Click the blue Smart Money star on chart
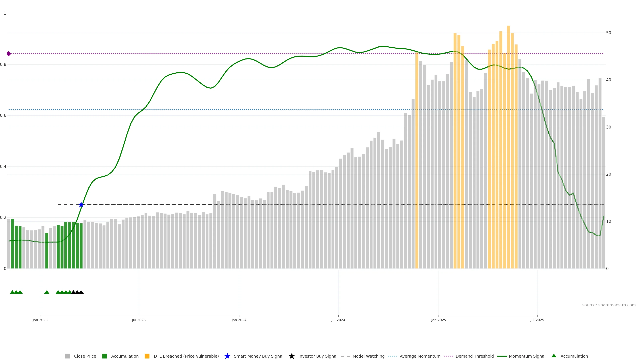 coord(81,205)
